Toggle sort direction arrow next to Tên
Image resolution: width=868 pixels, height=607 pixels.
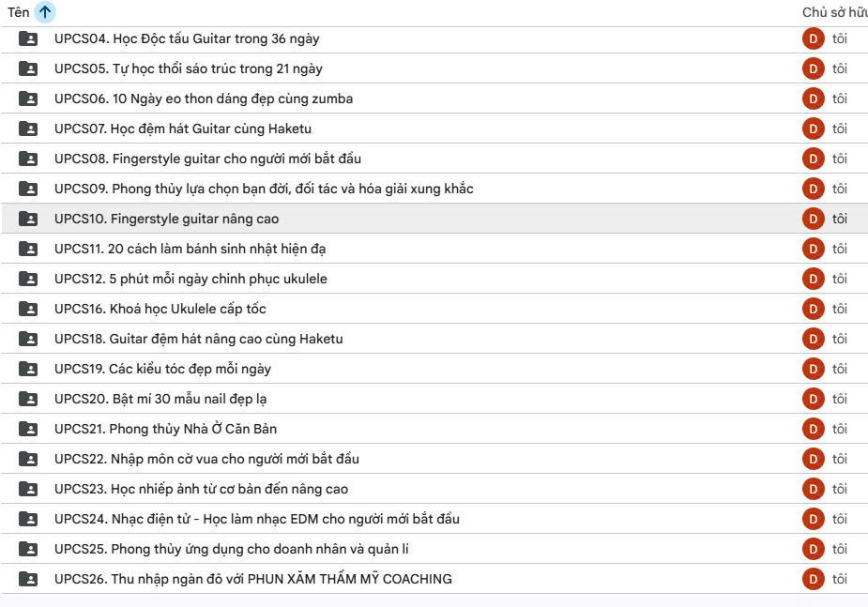coord(45,11)
